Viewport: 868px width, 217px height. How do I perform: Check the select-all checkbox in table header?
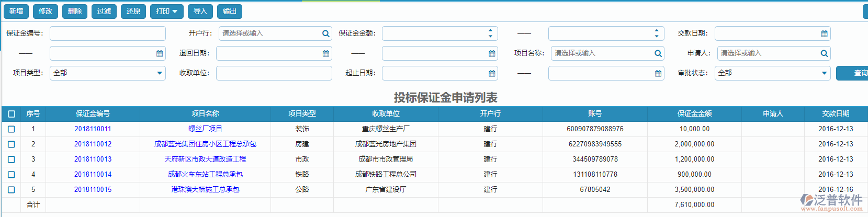[x=12, y=114]
